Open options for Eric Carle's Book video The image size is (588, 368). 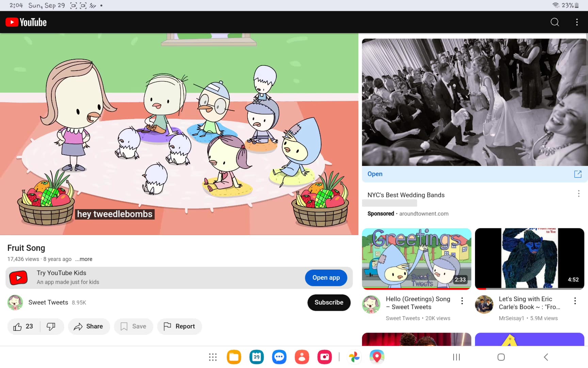pyautogui.click(x=575, y=301)
